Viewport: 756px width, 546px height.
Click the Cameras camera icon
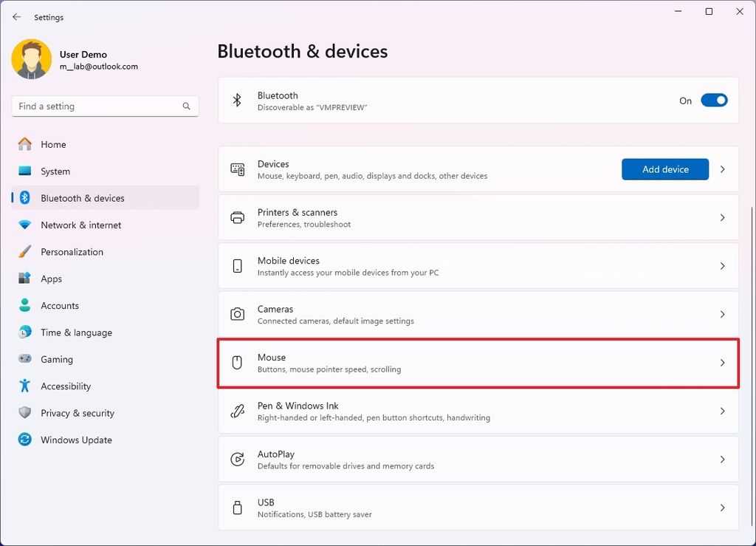point(237,314)
